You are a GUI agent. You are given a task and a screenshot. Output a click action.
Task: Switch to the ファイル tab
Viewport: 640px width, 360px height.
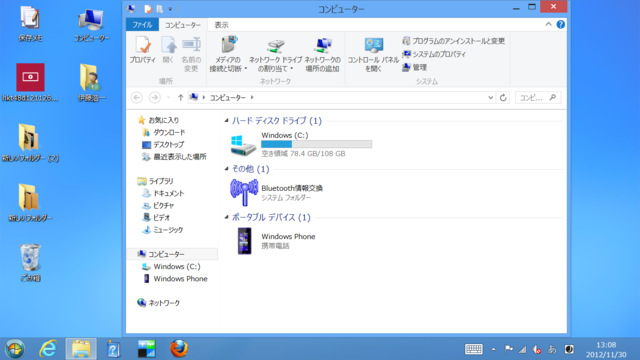142,25
